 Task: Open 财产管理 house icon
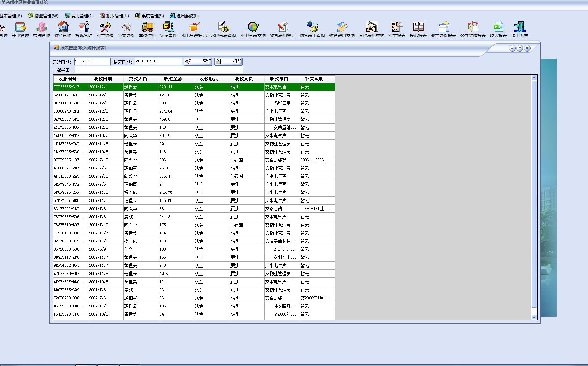pos(63,30)
